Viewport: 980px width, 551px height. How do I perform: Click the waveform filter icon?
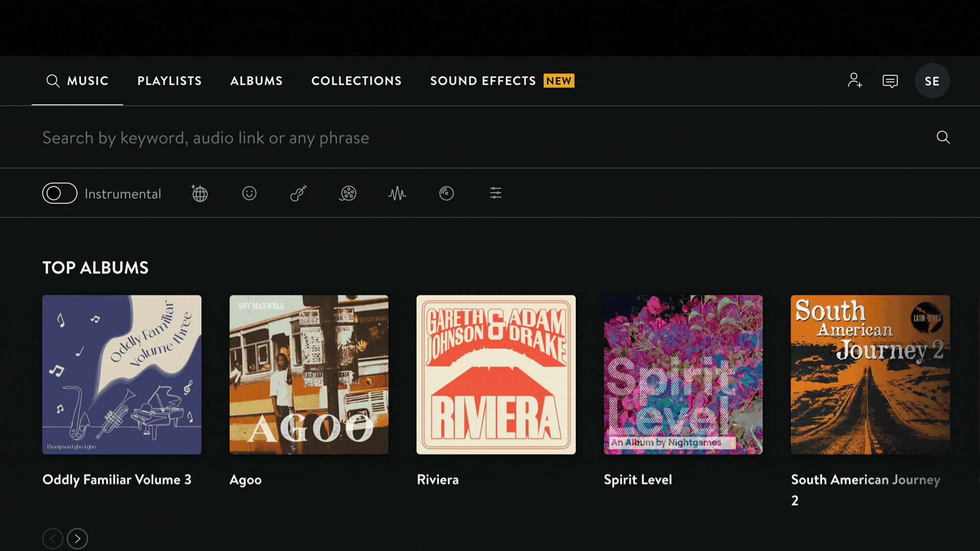(x=397, y=193)
